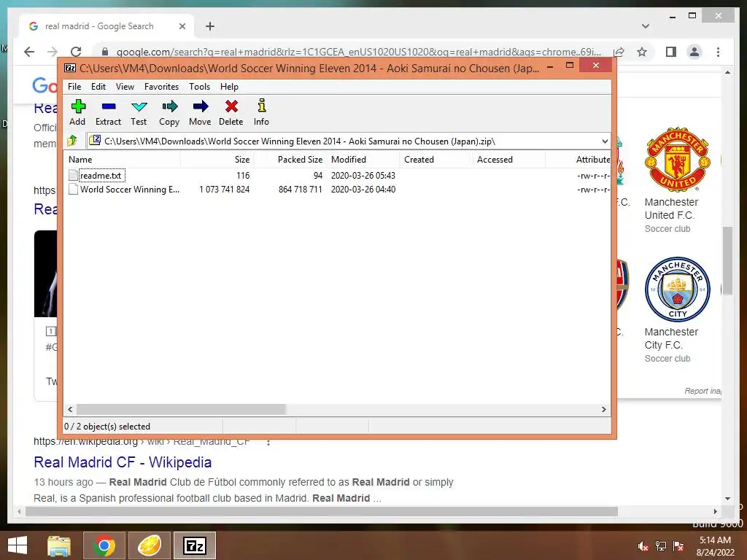Image resolution: width=747 pixels, height=560 pixels.
Task: Click the Manchester United crest thumbnail
Action: (678, 159)
